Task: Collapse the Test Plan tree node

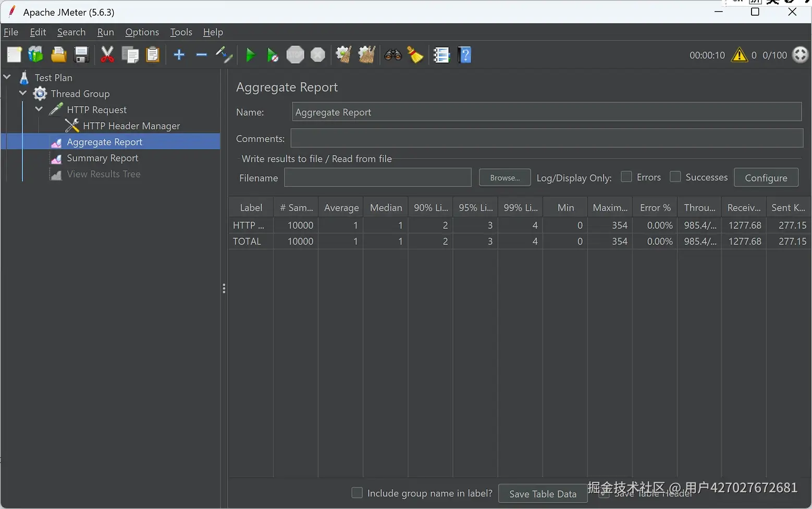Action: click(x=7, y=77)
